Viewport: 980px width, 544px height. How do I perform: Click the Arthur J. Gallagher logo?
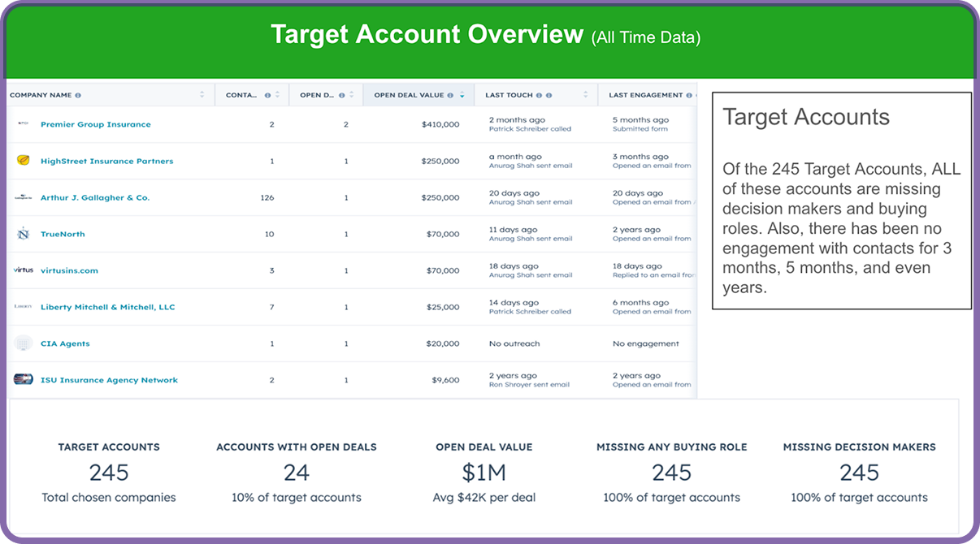tap(23, 197)
